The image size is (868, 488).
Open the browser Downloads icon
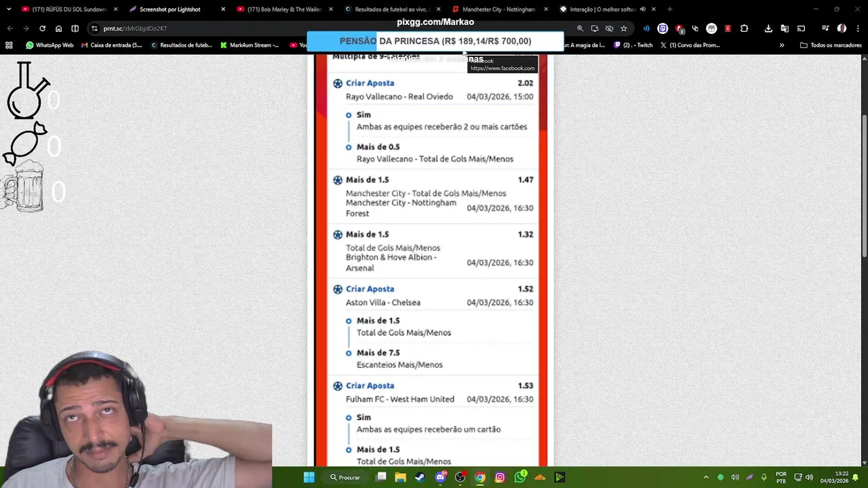pos(768,28)
